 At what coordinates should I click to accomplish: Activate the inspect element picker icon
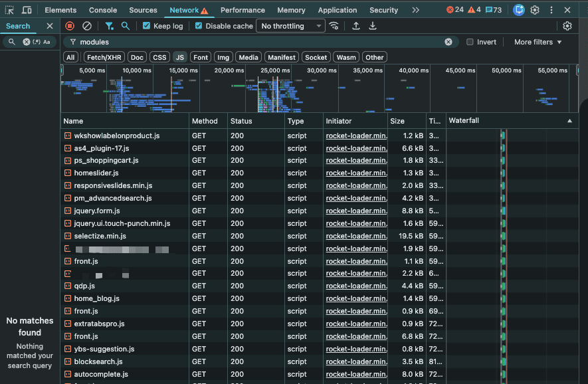coord(9,10)
